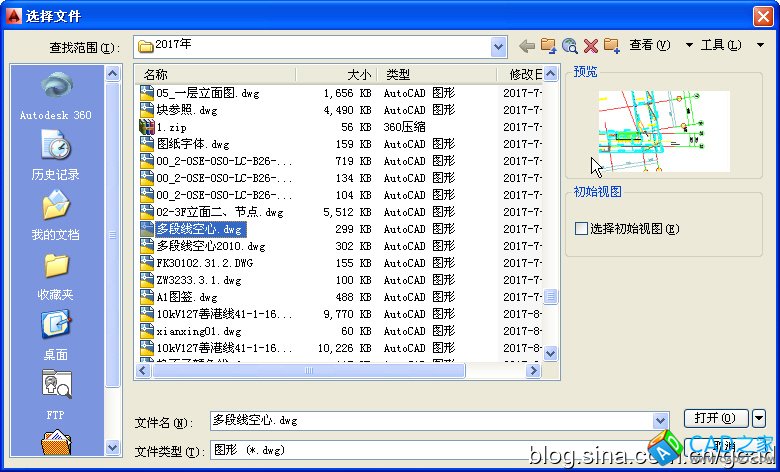780x472 pixels.
Task: Expand the 查找范围 folder dropdown
Action: click(498, 46)
